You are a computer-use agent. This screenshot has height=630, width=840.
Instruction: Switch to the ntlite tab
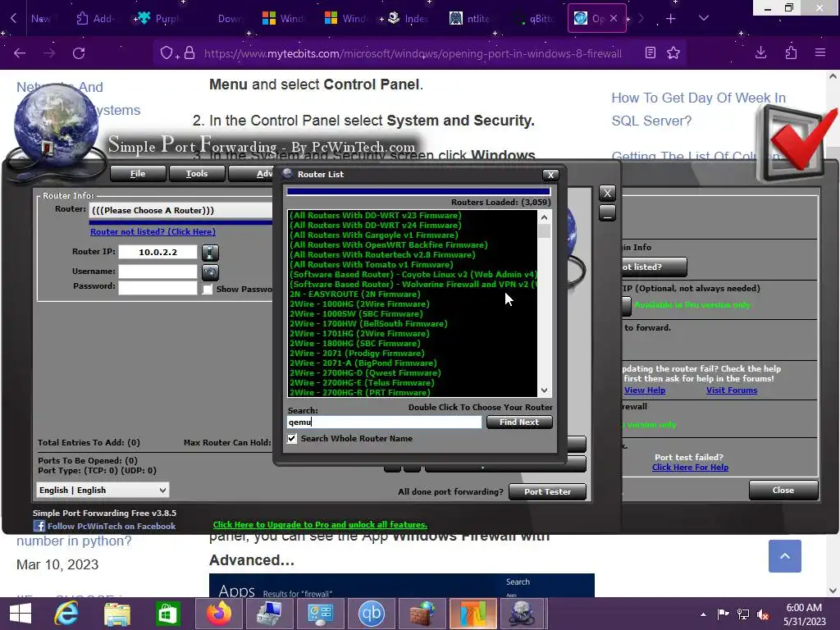click(x=470, y=19)
